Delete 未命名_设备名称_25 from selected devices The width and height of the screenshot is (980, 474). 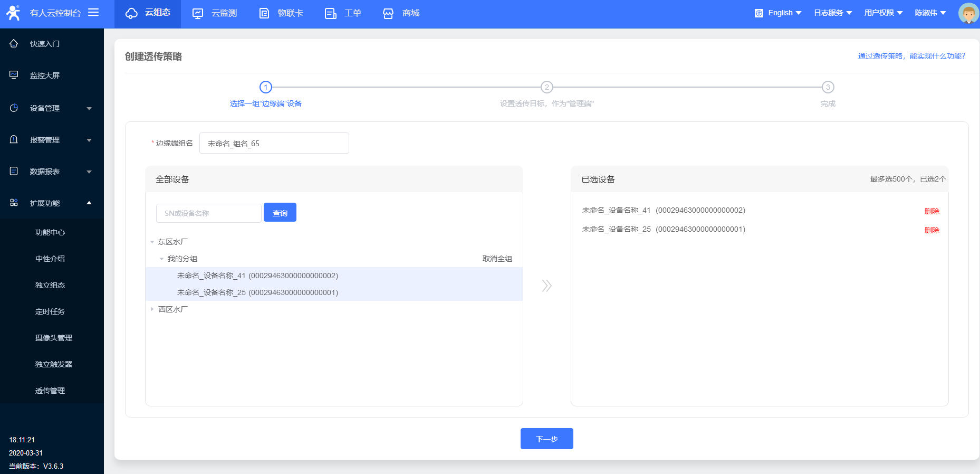coord(932,230)
